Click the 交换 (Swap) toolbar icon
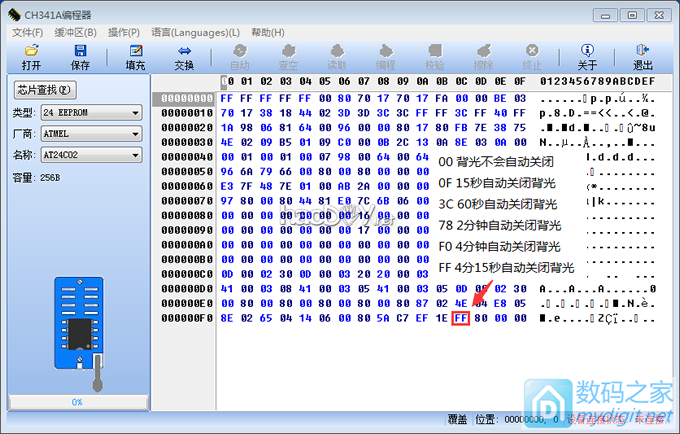This screenshot has height=434, width=680. pyautogui.click(x=184, y=57)
